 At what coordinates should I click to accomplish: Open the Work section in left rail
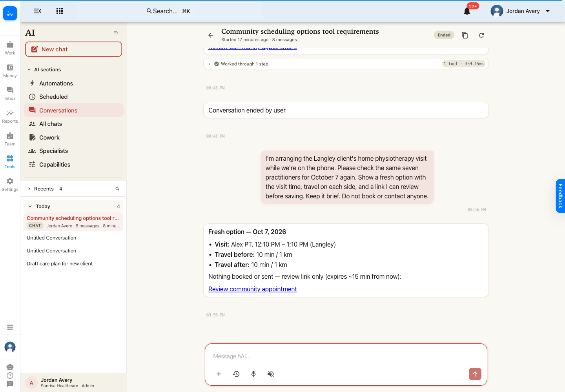pos(10,48)
